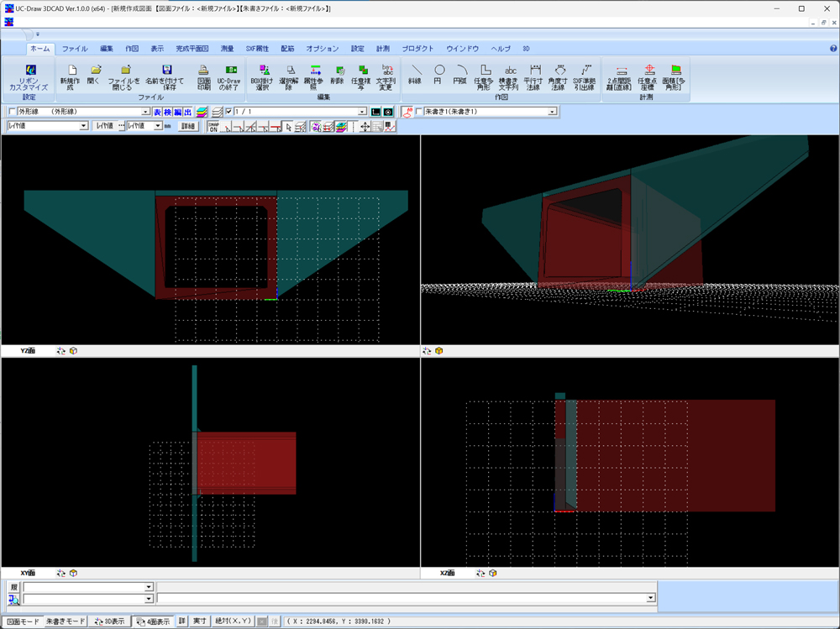Switch to 3D表示 view mode
Image resolution: width=840 pixels, height=629 pixels.
pos(109,621)
